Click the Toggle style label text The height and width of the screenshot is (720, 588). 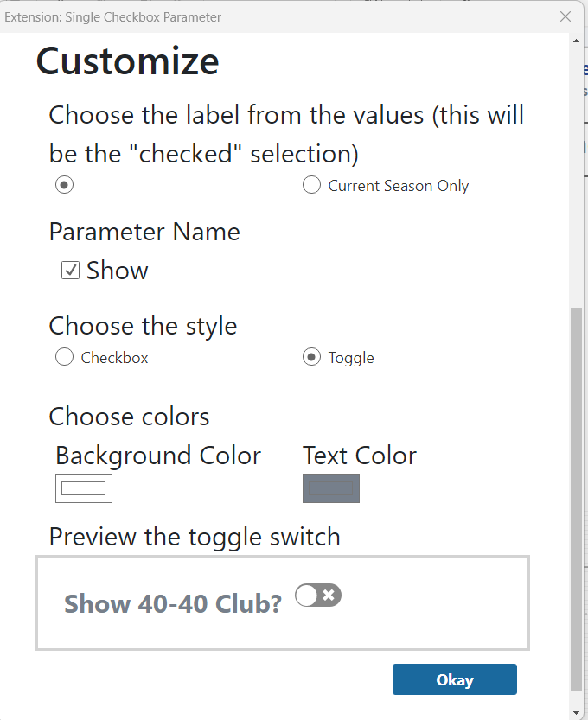(x=351, y=358)
